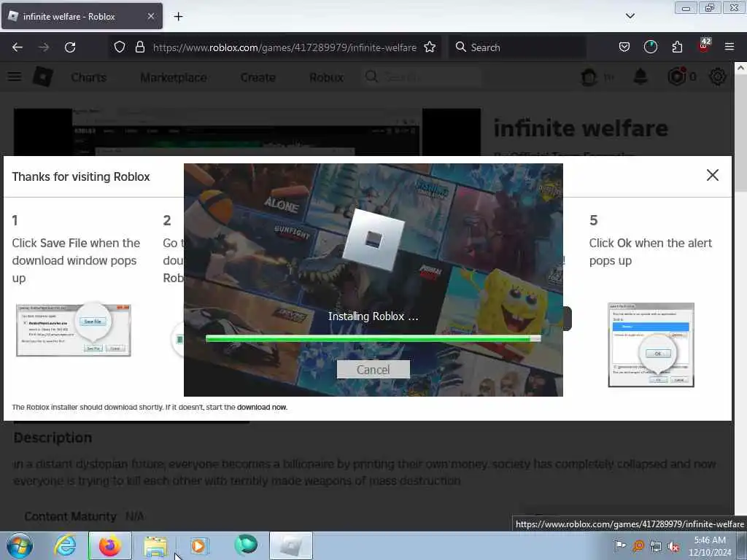Open the Windows Start menu
Screen dimensions: 747x560
[x=20, y=545]
